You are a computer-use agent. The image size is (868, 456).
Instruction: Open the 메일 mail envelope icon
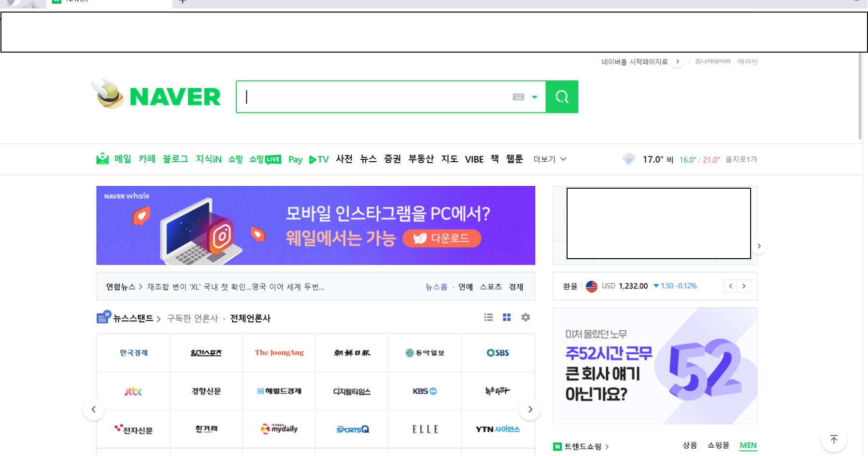(x=102, y=159)
